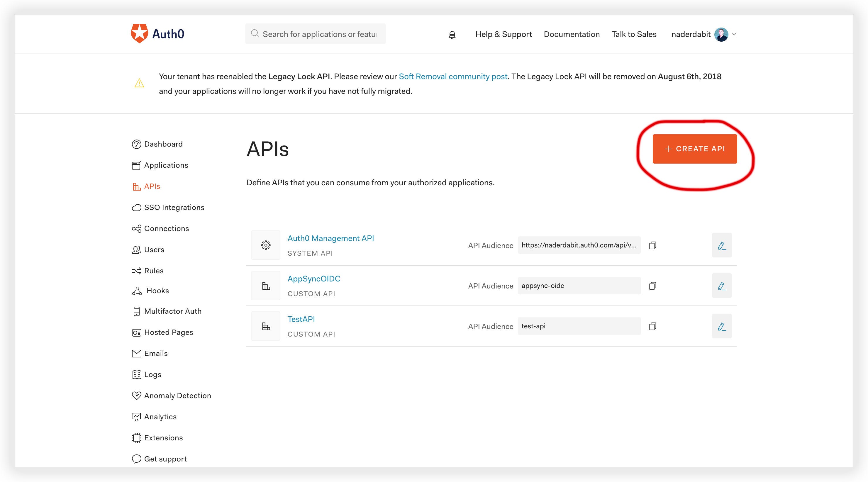Click the Applications window icon
The image size is (868, 482).
[136, 165]
